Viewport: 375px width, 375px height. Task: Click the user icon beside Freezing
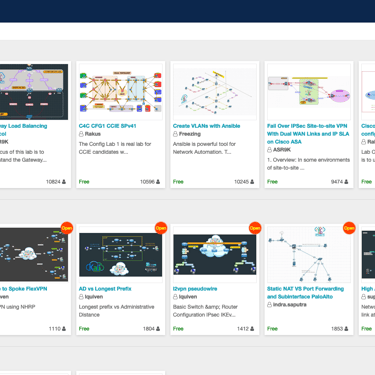(175, 134)
